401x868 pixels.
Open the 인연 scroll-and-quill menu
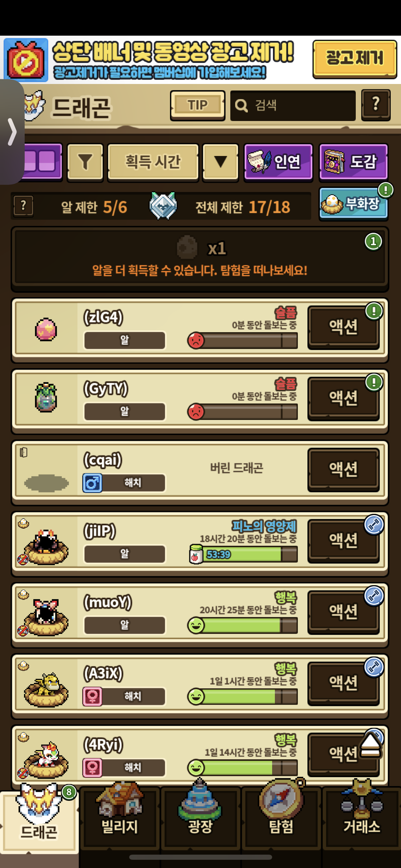[278, 161]
